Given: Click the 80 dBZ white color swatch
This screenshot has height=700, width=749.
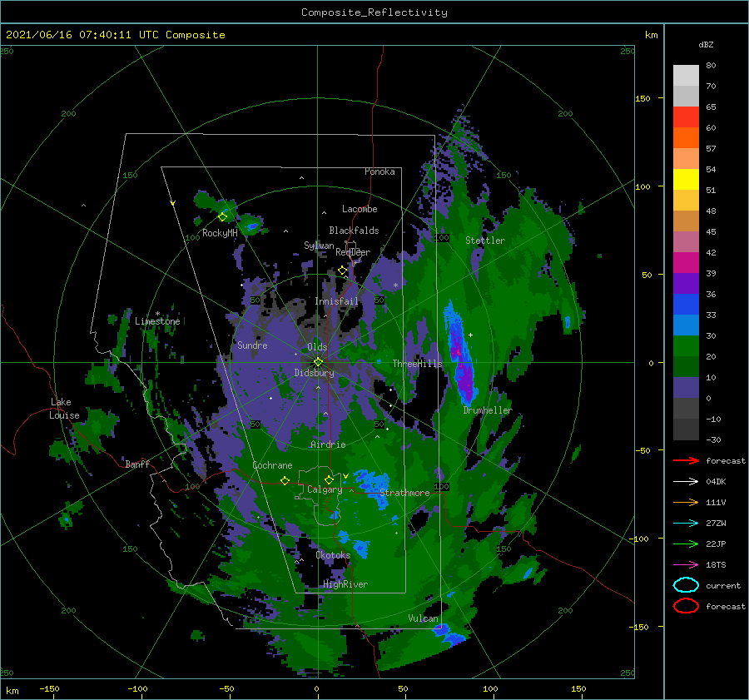Looking at the screenshot, I should click(686, 75).
